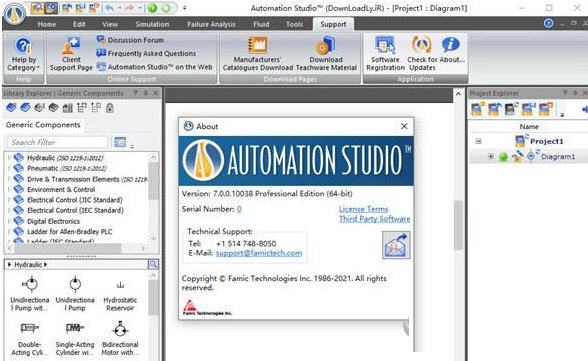
Task: Collapse the Project1 tree node
Action: (478, 141)
